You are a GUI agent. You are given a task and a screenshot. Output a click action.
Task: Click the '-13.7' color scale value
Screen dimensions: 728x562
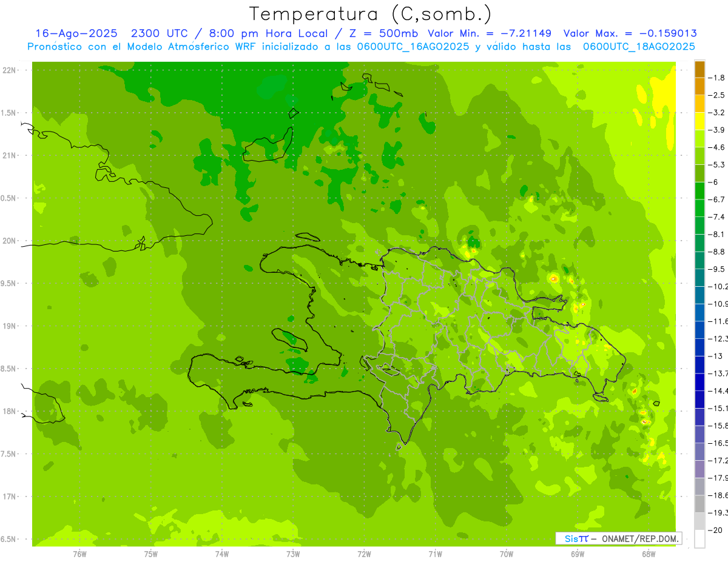(718, 373)
